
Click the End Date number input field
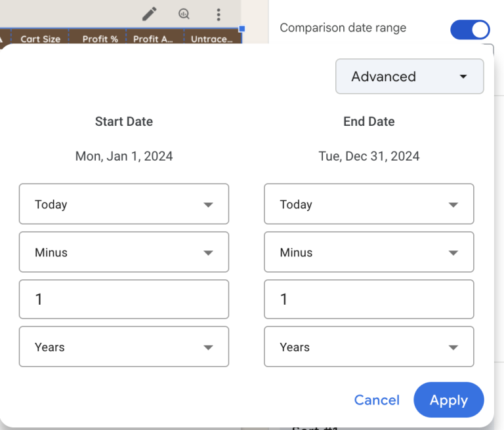(x=369, y=300)
